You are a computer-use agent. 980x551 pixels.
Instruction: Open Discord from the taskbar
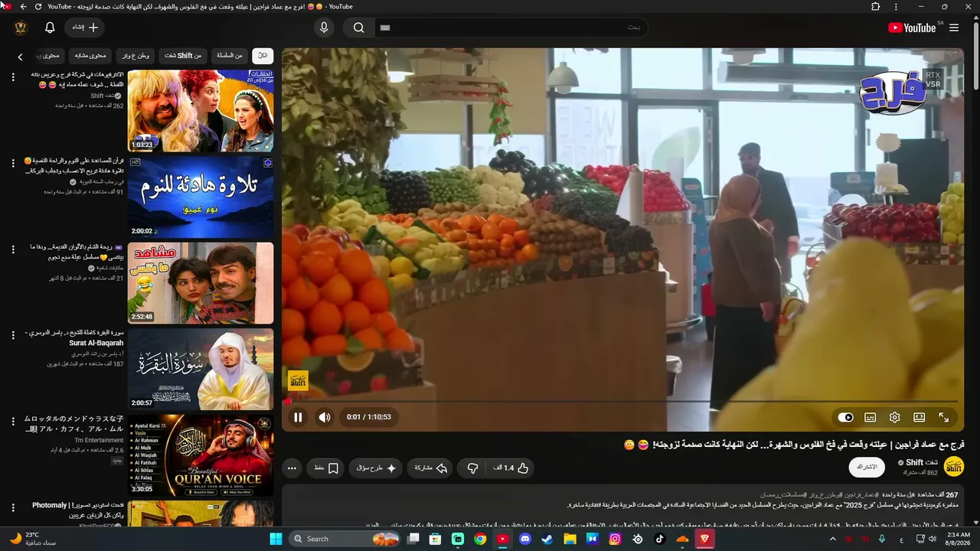click(524, 539)
